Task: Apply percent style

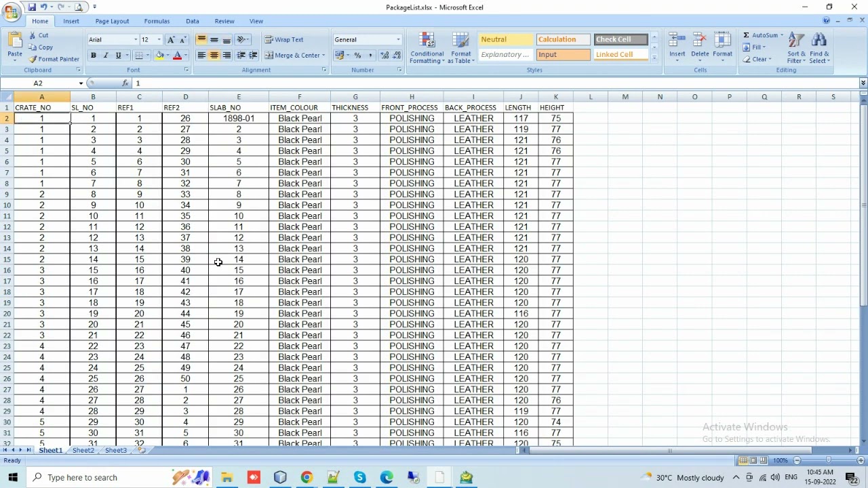Action: point(357,56)
